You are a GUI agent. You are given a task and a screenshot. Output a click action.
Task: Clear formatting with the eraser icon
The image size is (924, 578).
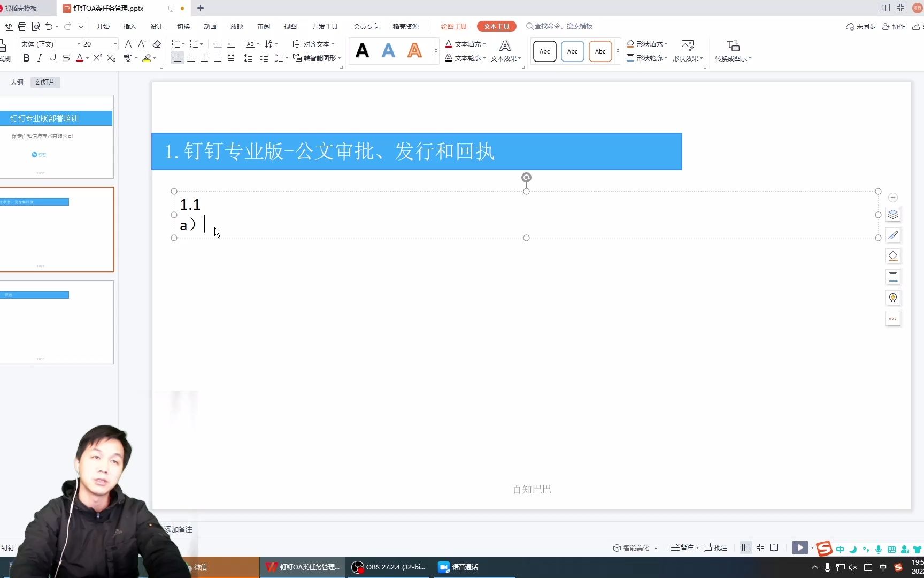tap(157, 44)
